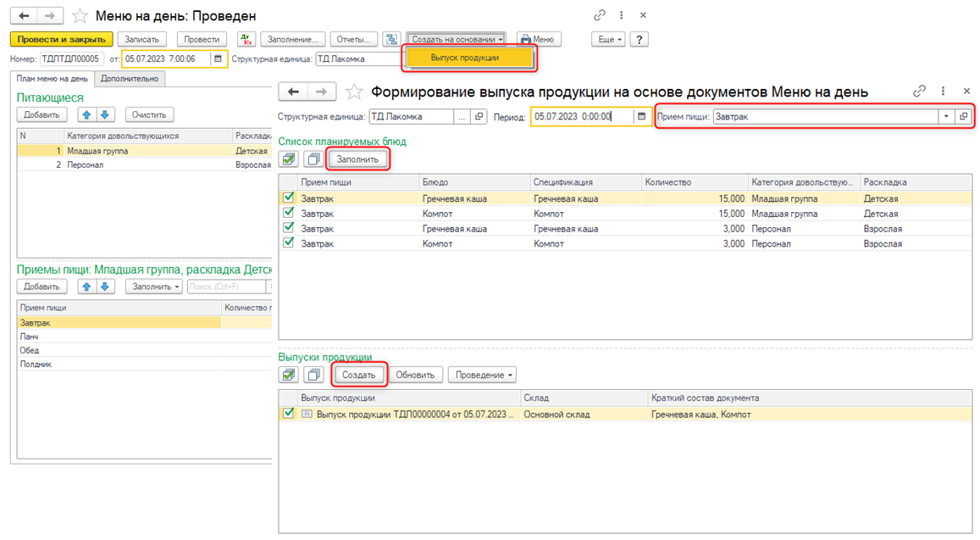Screen dimensions: 980x540
Task: Click the navigation back arrow of Формирование window
Action: coord(294,91)
